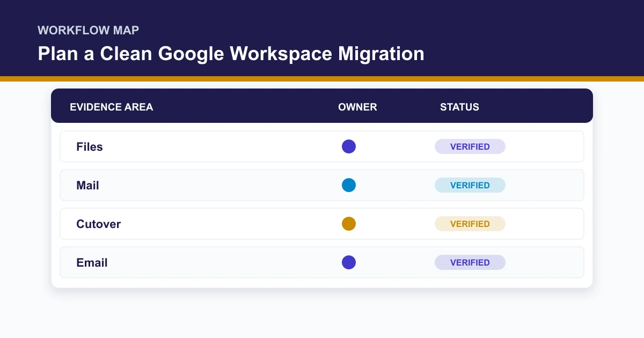Click the Mail row owner dot

pyautogui.click(x=349, y=185)
